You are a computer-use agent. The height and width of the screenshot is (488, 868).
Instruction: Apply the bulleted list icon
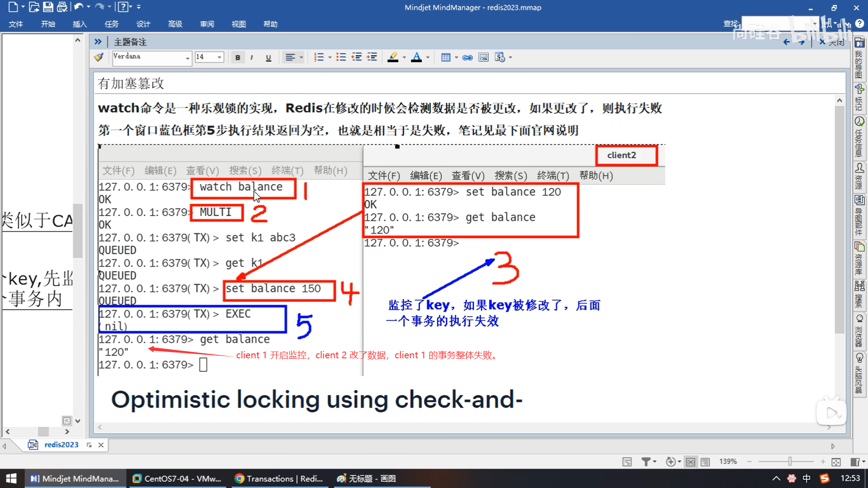point(341,57)
